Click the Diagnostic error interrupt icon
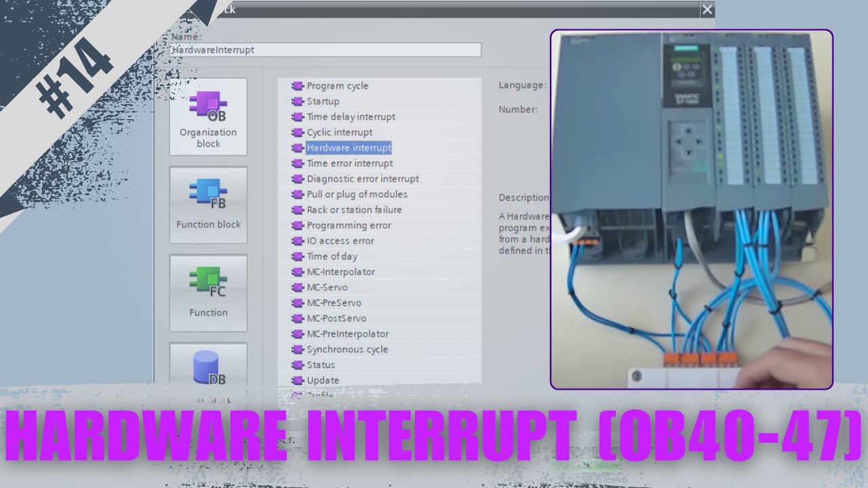 297,179
